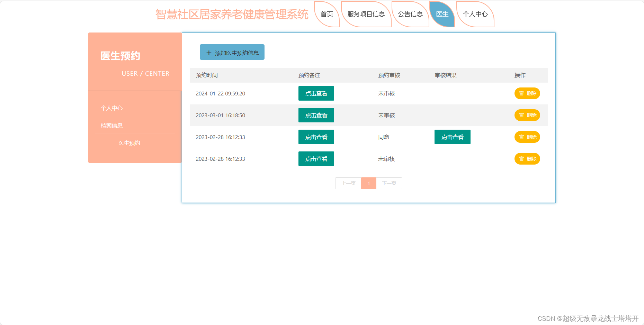644x325 pixels.
Task: Click the 操作 column header
Action: click(520, 75)
